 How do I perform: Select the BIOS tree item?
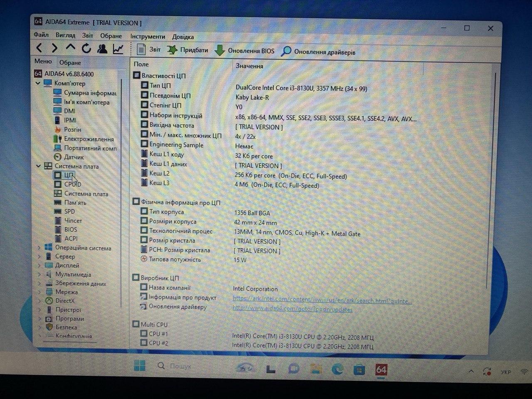[65, 229]
